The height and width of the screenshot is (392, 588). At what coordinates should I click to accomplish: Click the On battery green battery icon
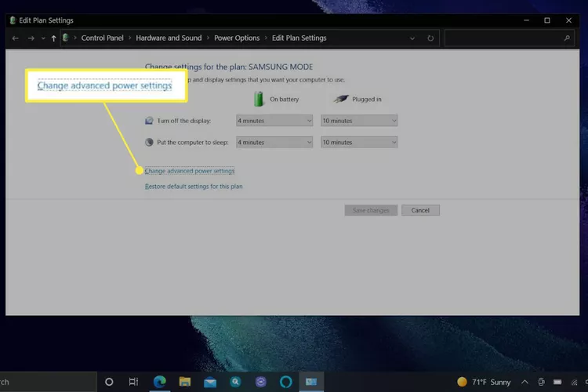259,99
